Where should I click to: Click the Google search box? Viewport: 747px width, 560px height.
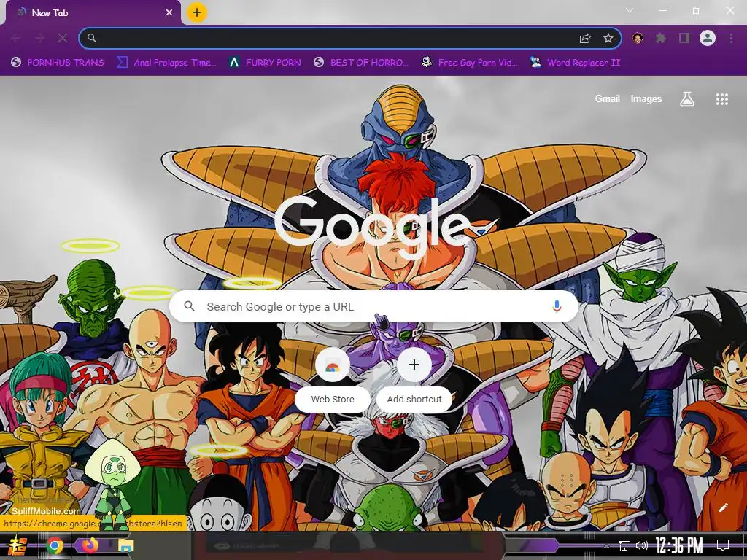[x=374, y=307]
